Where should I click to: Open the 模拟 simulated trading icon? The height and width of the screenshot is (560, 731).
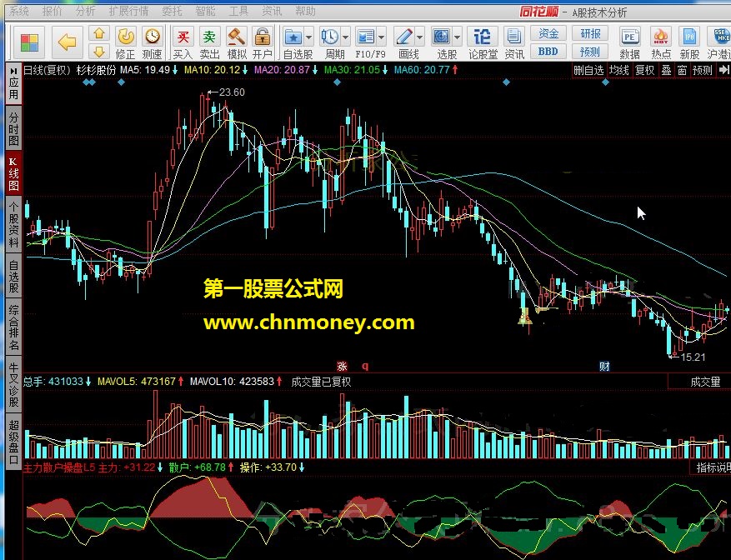click(x=237, y=43)
